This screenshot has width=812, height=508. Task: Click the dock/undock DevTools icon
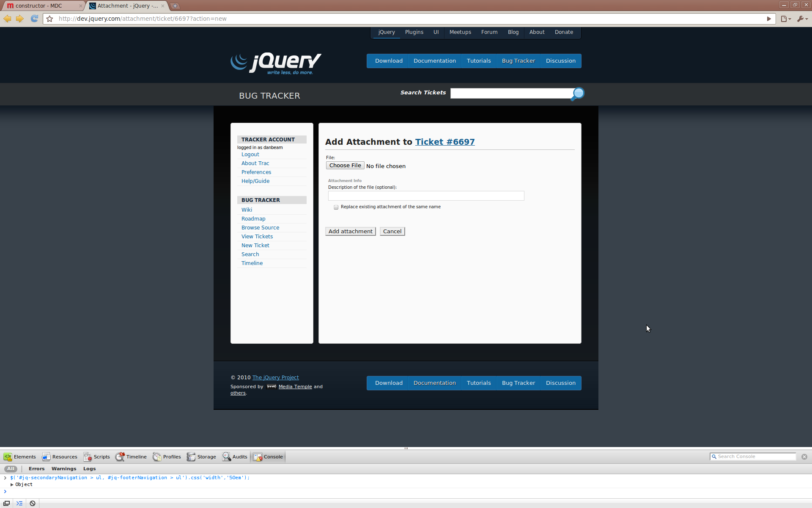point(7,503)
